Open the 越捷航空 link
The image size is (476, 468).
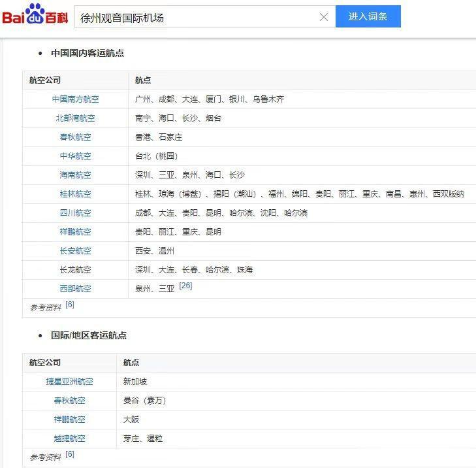(x=69, y=439)
